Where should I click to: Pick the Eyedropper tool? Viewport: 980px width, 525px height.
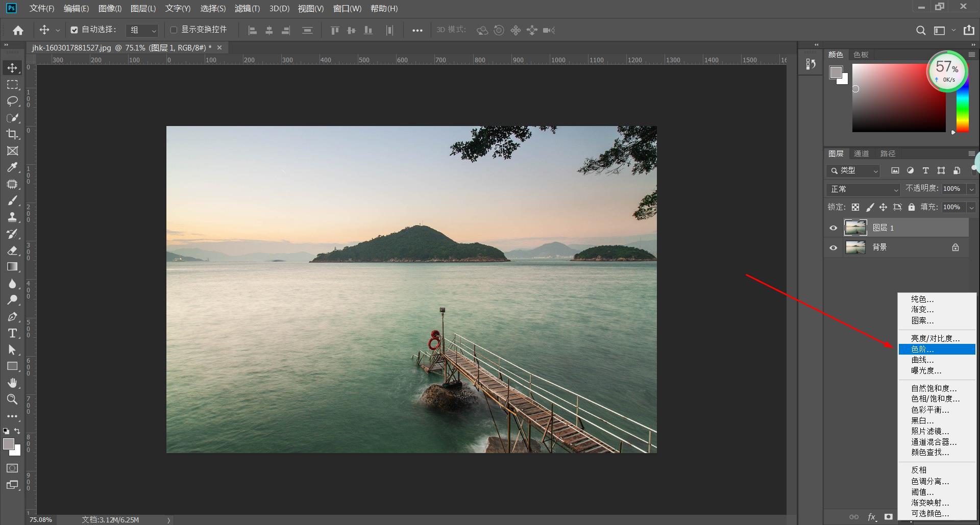pyautogui.click(x=12, y=167)
